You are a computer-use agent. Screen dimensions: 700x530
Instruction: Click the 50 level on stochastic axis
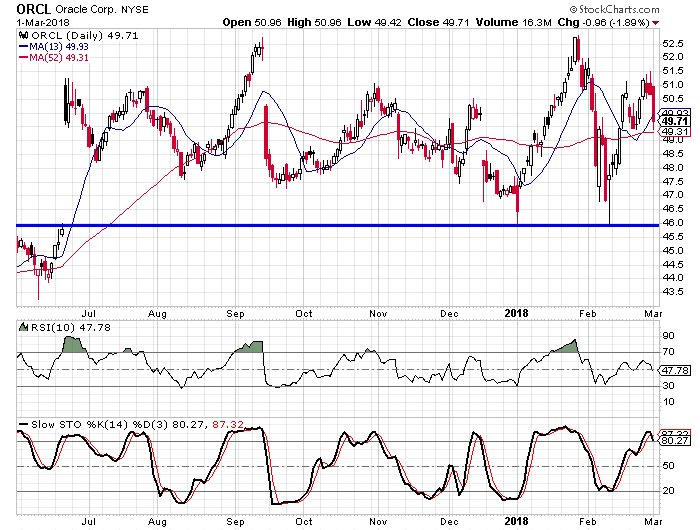pyautogui.click(x=669, y=466)
